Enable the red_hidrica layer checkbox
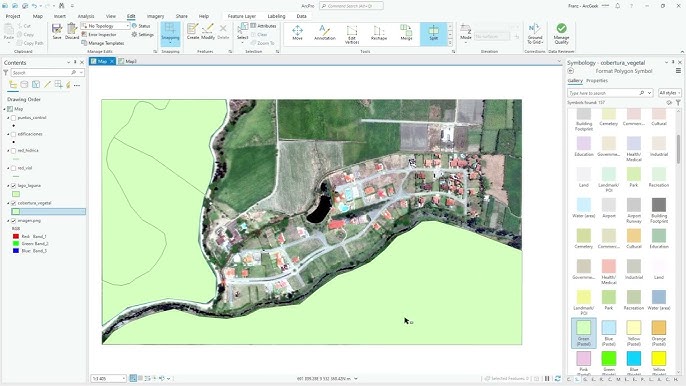 (x=14, y=151)
